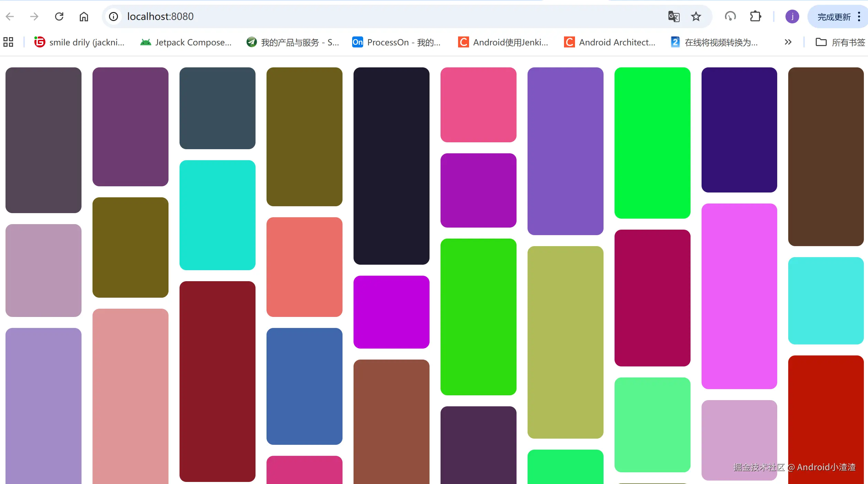Select the deep indigo card
The width and height of the screenshot is (868, 484).
pos(739,130)
